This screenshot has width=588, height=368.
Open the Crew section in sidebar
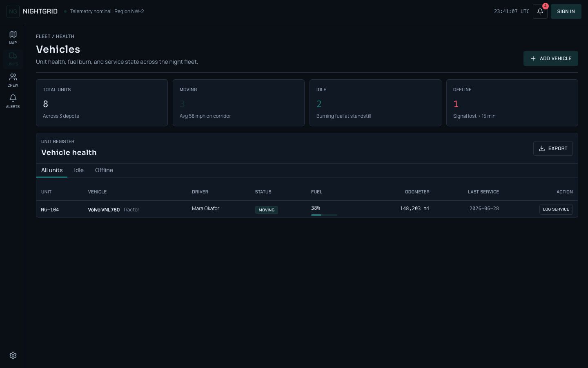(x=13, y=80)
